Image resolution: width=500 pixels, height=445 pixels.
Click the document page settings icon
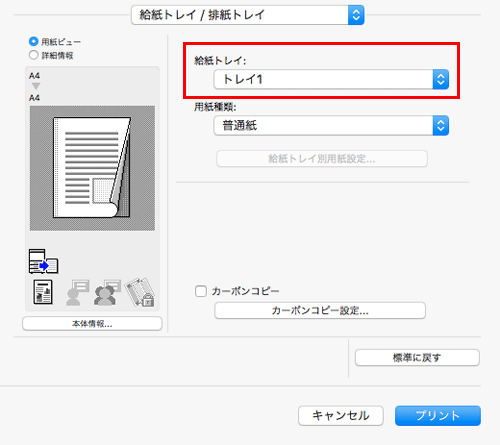pyautogui.click(x=43, y=292)
